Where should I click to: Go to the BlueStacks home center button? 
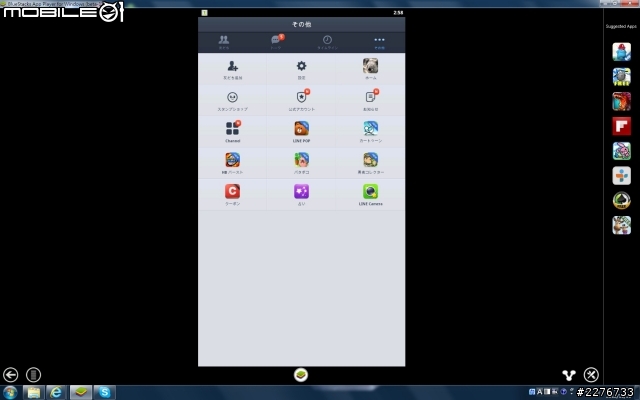click(x=301, y=375)
